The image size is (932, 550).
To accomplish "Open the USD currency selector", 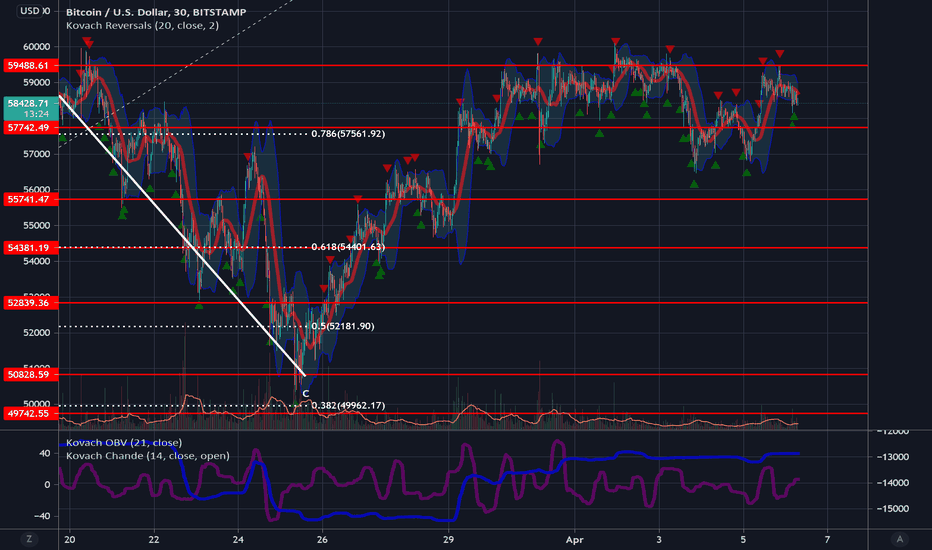I will pos(30,11).
